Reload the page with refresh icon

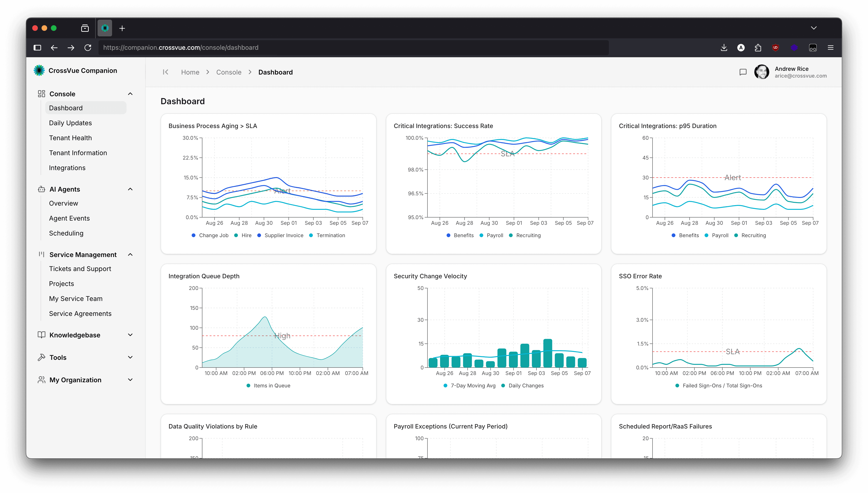[88, 48]
